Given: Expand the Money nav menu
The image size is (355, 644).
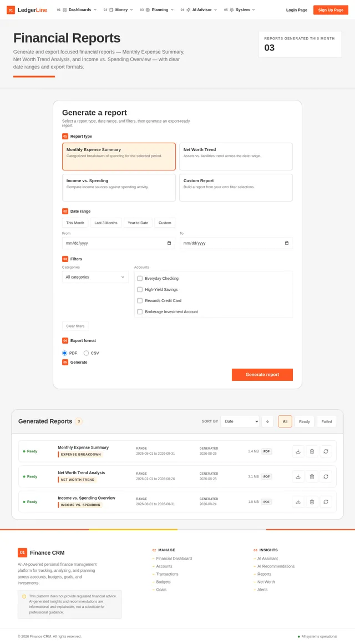Looking at the screenshot, I should click(x=118, y=10).
